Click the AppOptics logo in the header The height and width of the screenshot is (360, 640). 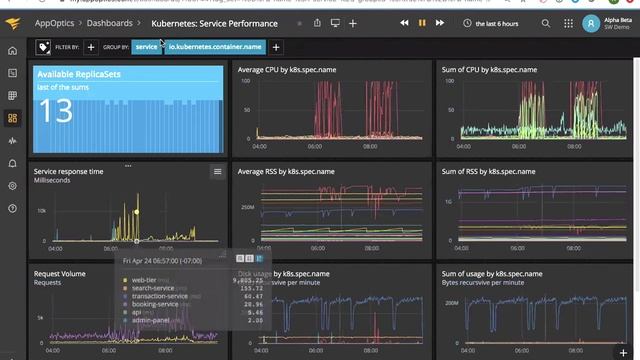[x=13, y=23]
